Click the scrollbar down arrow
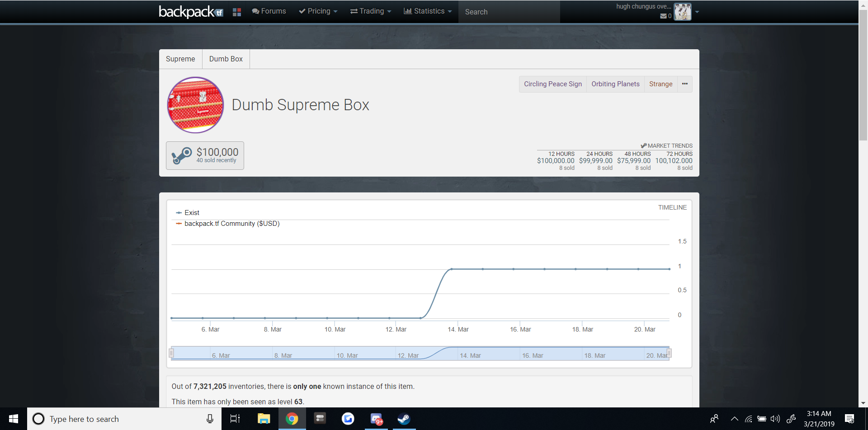The height and width of the screenshot is (430, 868). 863,403
